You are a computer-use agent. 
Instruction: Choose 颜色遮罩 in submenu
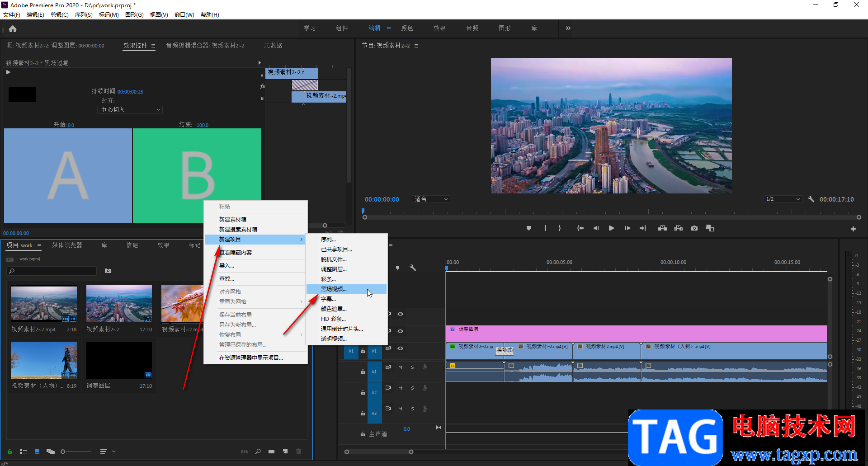point(346,309)
